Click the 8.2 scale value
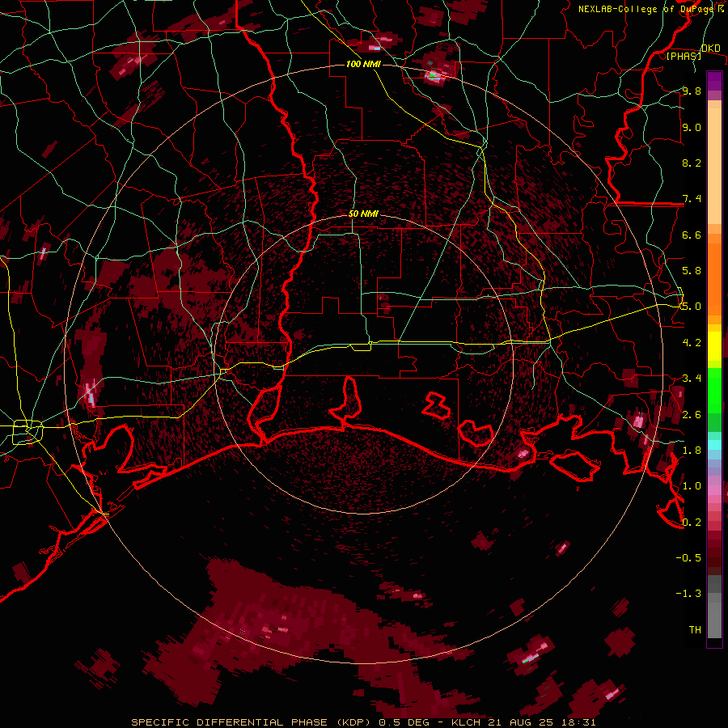Viewport: 728px width, 728px height. coord(692,163)
